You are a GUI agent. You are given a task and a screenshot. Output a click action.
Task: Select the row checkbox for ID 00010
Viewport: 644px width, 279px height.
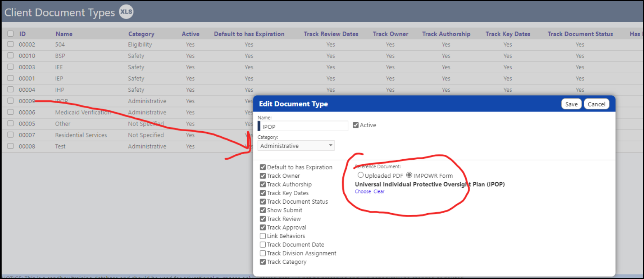point(10,56)
